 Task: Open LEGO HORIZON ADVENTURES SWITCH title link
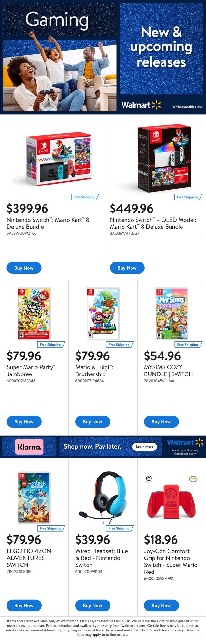[29, 558]
